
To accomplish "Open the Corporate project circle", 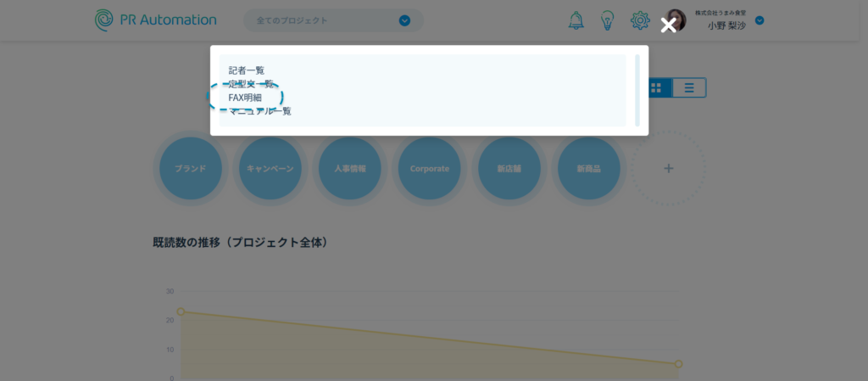I will pos(429,169).
